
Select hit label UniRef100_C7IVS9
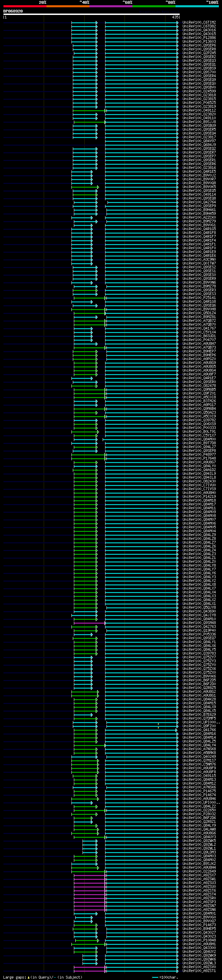199,489
